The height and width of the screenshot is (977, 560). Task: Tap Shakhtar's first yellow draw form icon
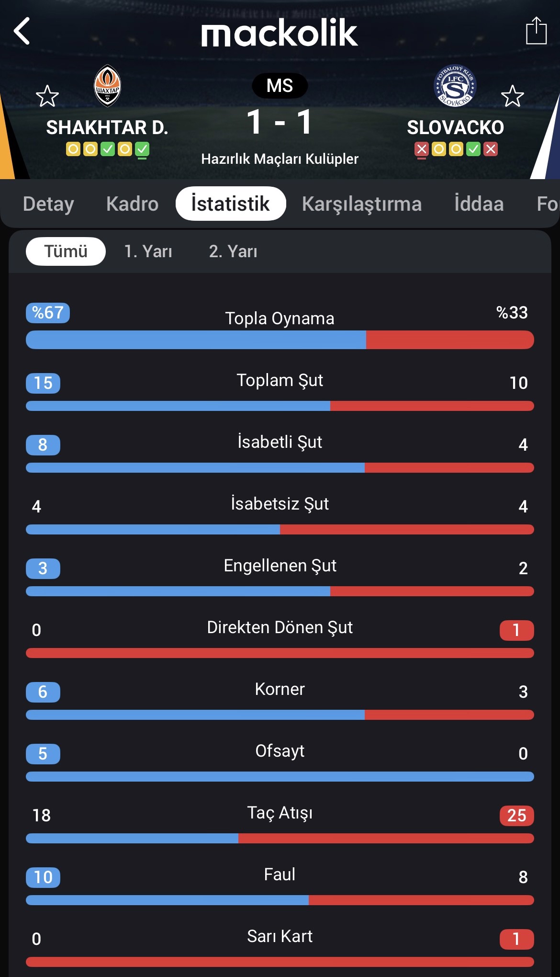pos(73,149)
